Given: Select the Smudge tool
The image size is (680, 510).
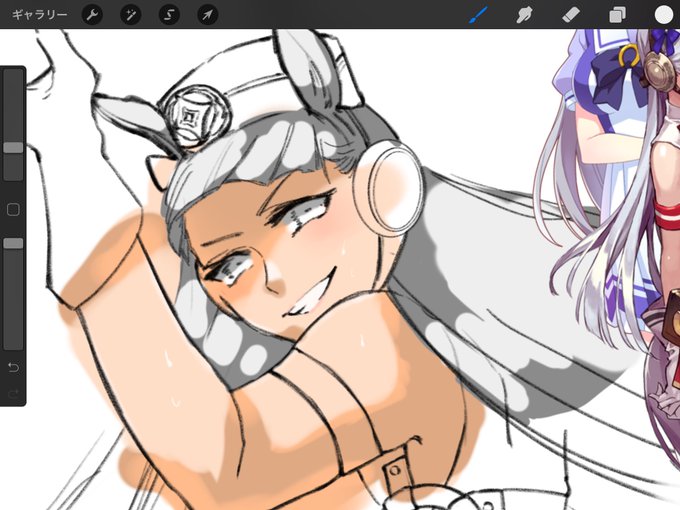Looking at the screenshot, I should point(524,16).
